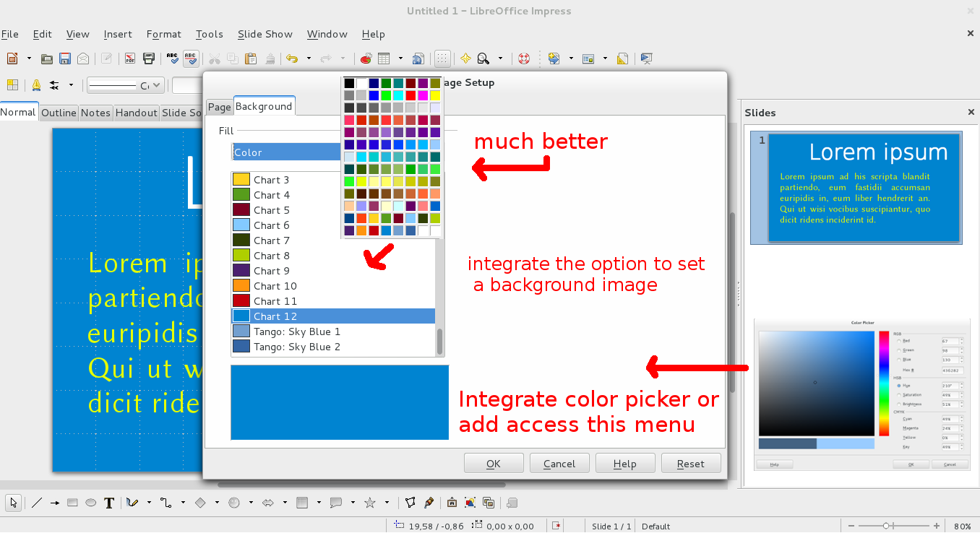Click the Save document icon
Image resolution: width=980 pixels, height=533 pixels.
(65, 58)
